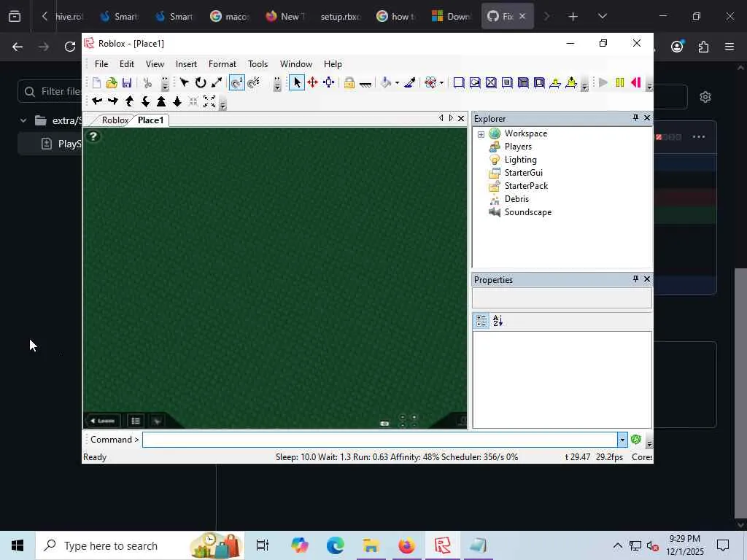Open the Tools menu
This screenshot has width=747, height=560.
pos(258,64)
